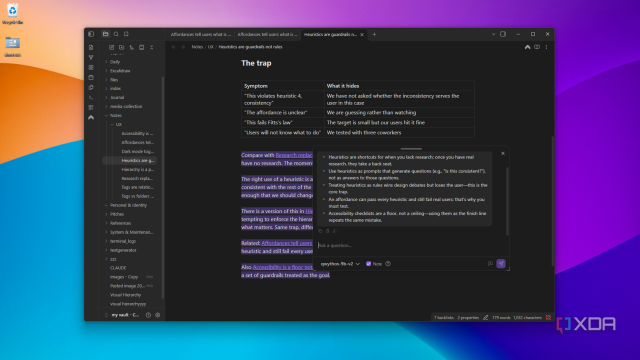Viewport: 640px width, 360px height.
Task: Open vault help icon
Action: coord(148,315)
